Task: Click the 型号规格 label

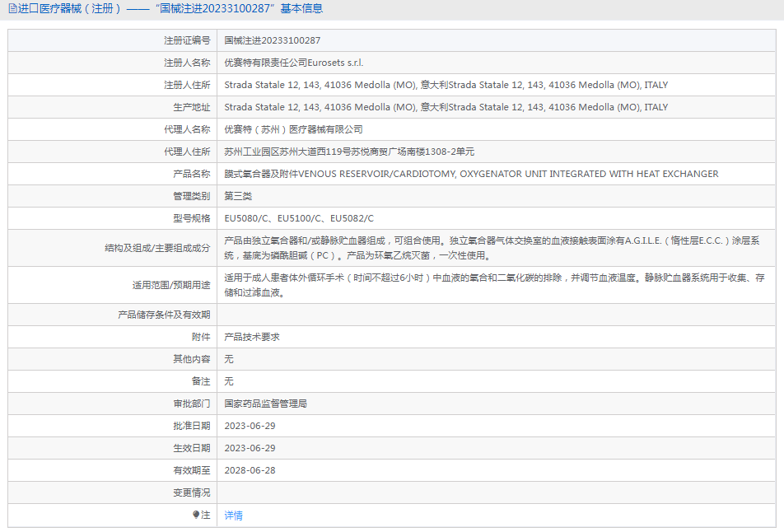Action: pos(192,218)
